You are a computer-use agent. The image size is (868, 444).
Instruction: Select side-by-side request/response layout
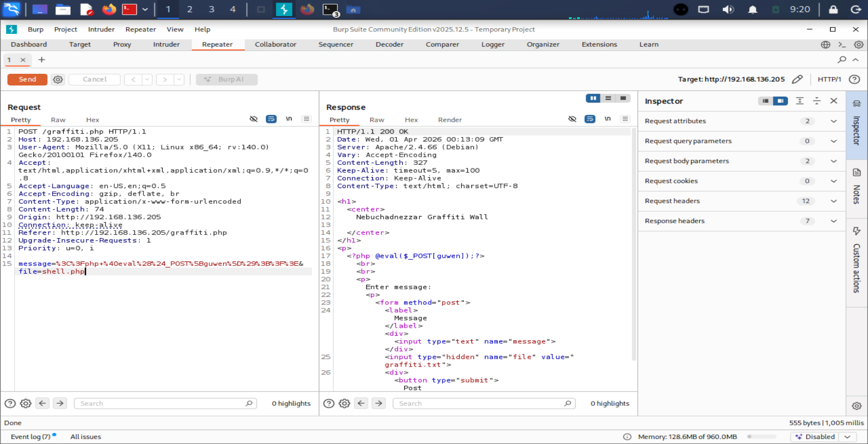[593, 98]
